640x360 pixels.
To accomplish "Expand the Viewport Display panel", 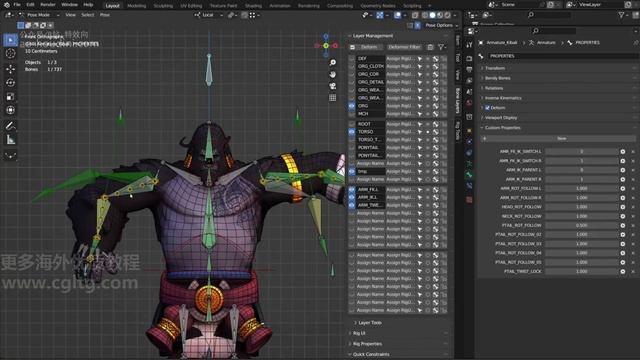I will (x=501, y=118).
